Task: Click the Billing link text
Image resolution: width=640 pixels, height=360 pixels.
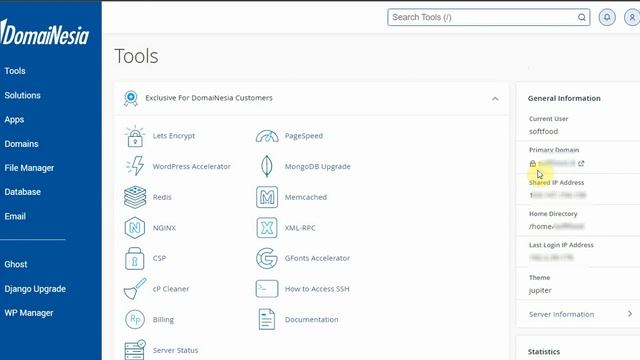Action: (x=163, y=320)
